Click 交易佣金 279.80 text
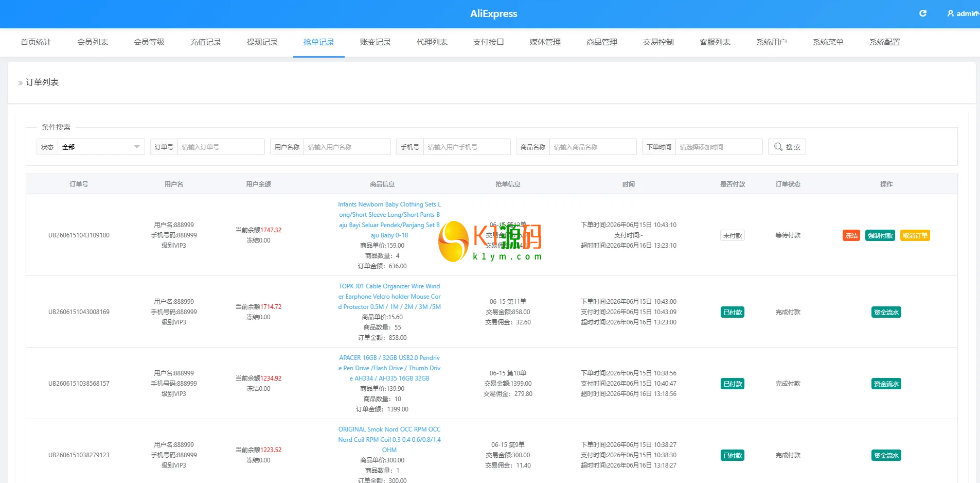 (x=508, y=394)
